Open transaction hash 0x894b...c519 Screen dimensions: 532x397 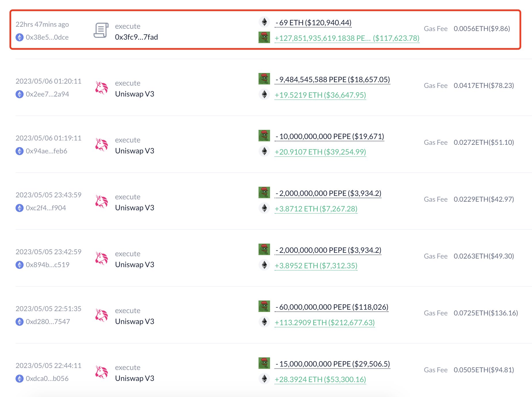(48, 265)
